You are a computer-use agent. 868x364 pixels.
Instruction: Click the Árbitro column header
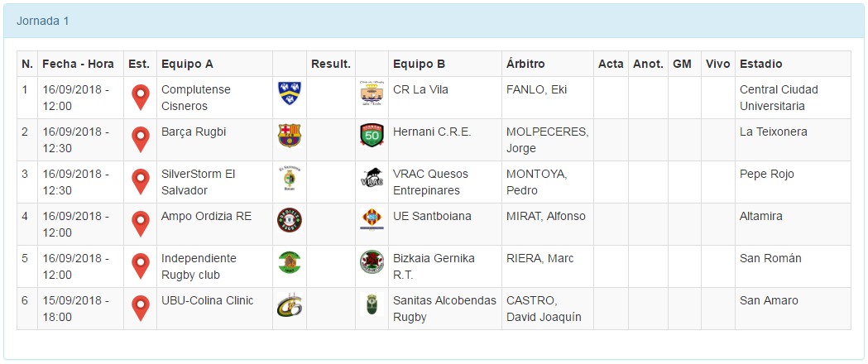click(525, 64)
